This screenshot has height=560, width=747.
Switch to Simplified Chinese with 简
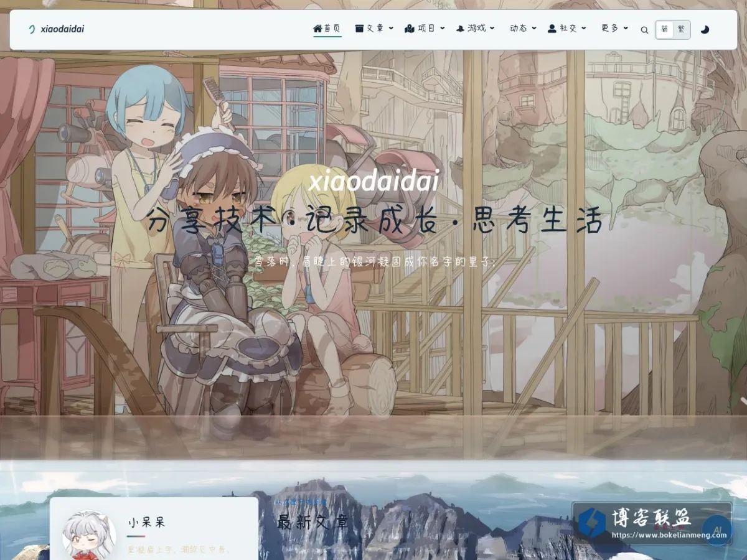pyautogui.click(x=664, y=29)
